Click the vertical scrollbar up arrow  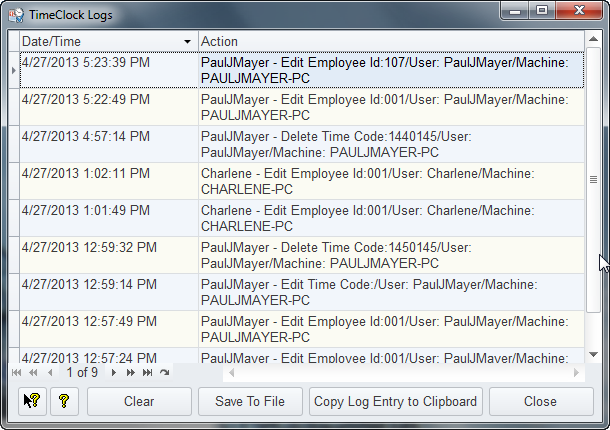tap(593, 40)
